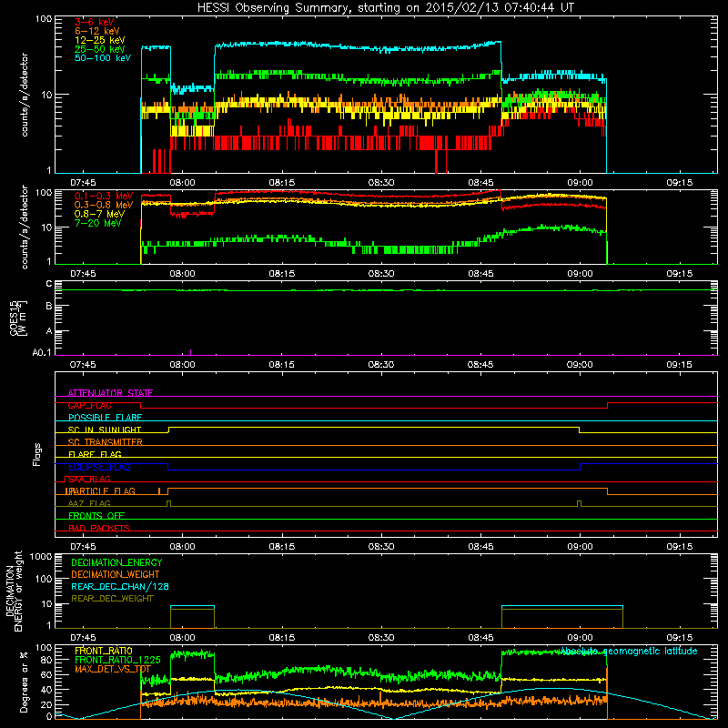The height and width of the screenshot is (728, 728).
Task: Select the 3-6 keV legend label
Action: click(95, 22)
